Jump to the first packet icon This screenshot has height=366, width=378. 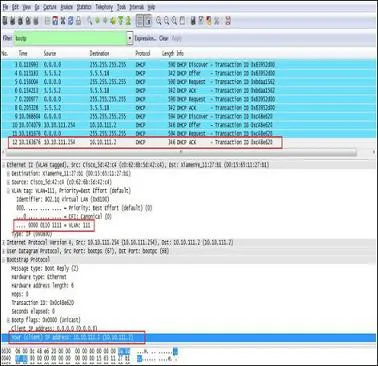pyautogui.click(x=121, y=21)
